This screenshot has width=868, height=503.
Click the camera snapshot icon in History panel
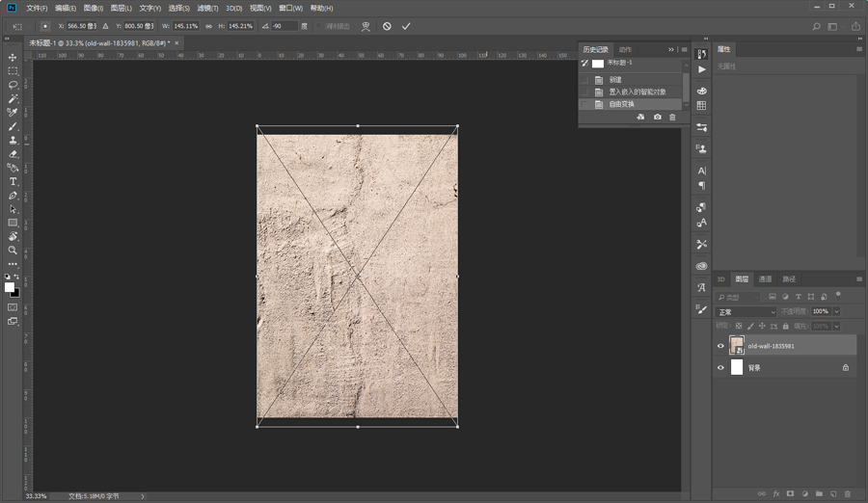click(x=657, y=118)
